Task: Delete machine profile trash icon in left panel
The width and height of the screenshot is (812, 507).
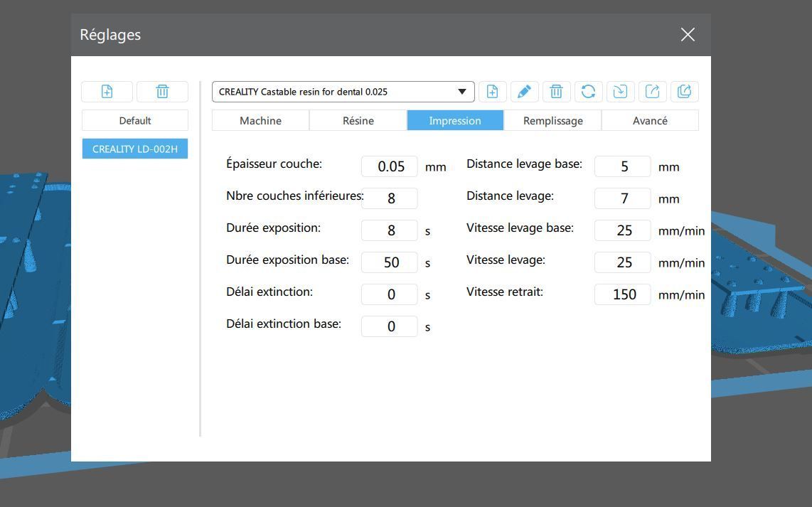Action: coord(162,92)
